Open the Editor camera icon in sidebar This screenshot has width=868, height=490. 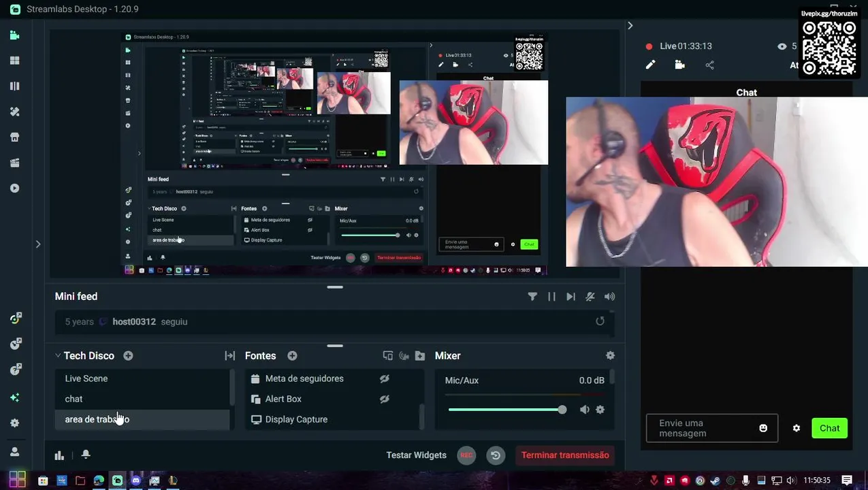tap(14, 35)
